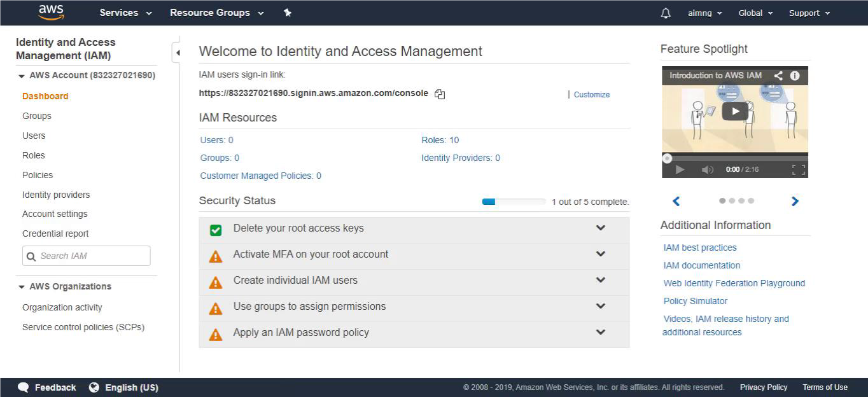The image size is (868, 397).
Task: Select the last Feature Spotlight carousel dot
Action: tap(751, 200)
